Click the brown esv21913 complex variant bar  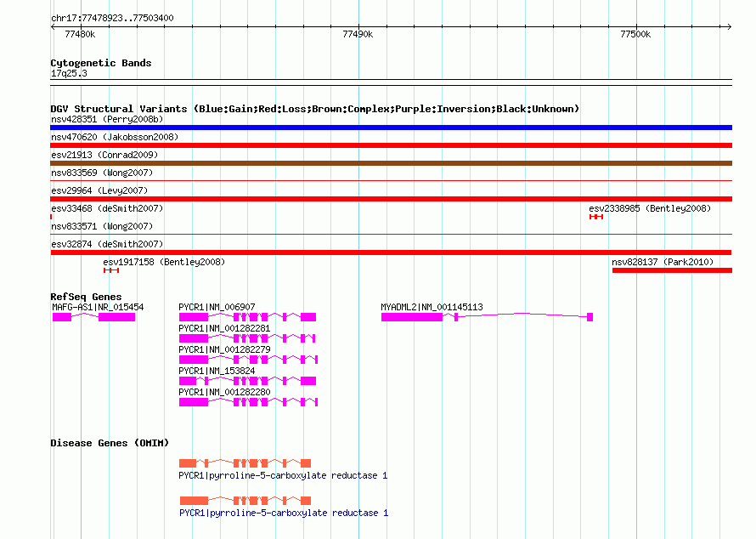click(391, 163)
